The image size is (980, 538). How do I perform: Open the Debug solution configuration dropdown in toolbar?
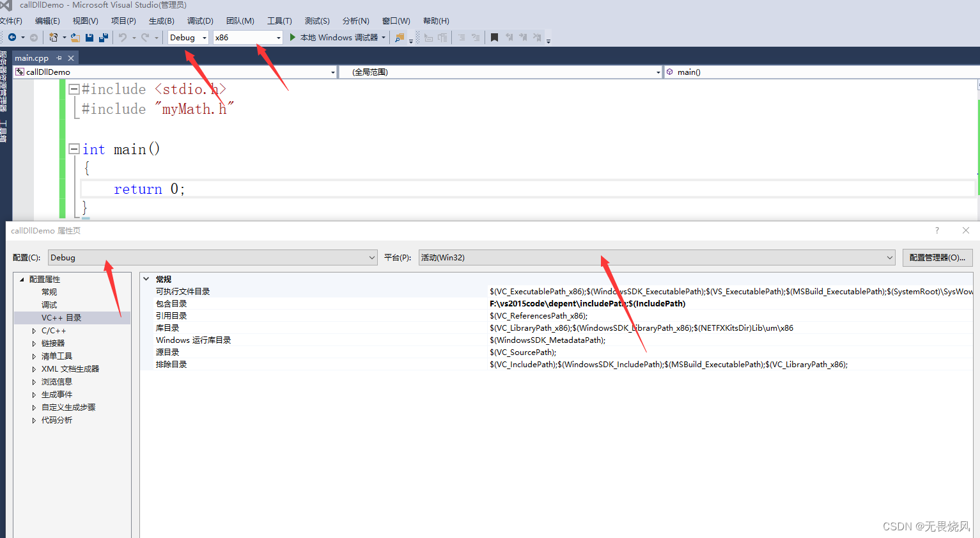coord(188,38)
